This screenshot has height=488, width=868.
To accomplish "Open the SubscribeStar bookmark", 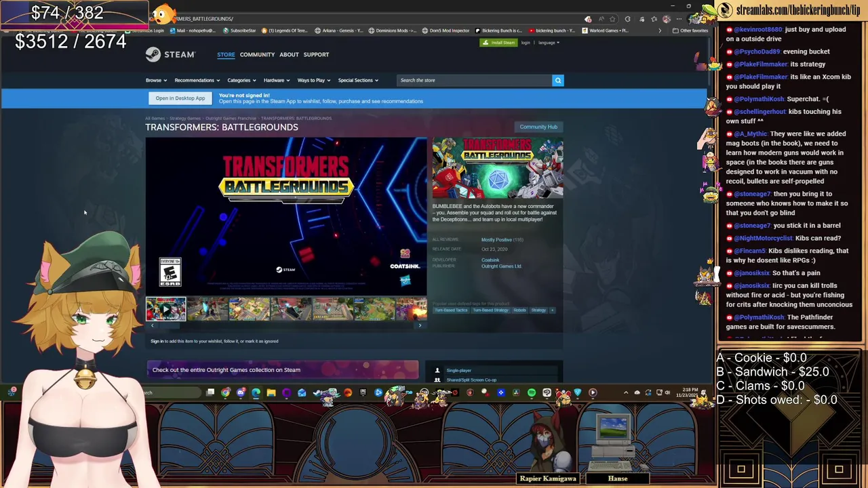I will pyautogui.click(x=239, y=30).
